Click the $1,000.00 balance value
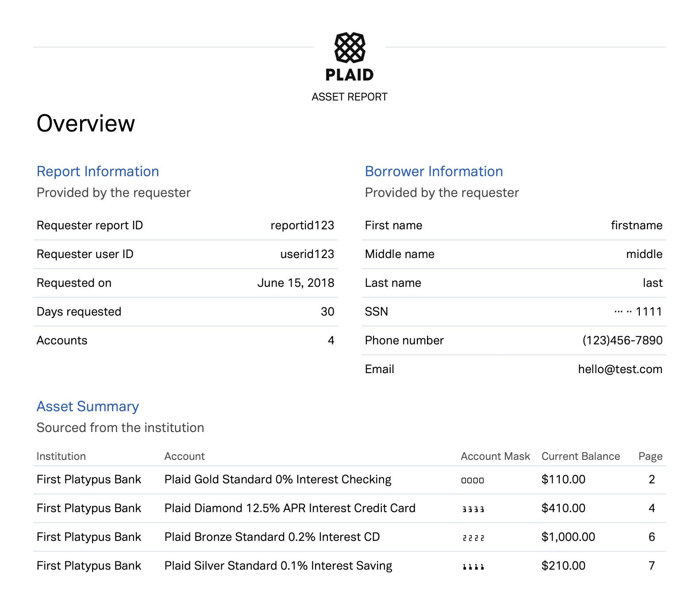 pyautogui.click(x=568, y=537)
